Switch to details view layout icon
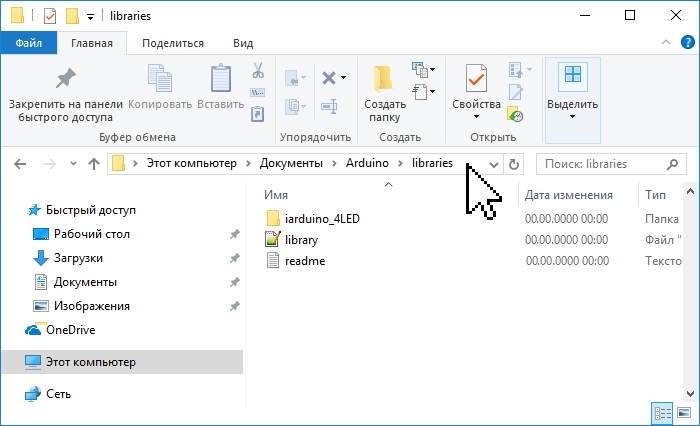The width and height of the screenshot is (700, 426). point(662,413)
